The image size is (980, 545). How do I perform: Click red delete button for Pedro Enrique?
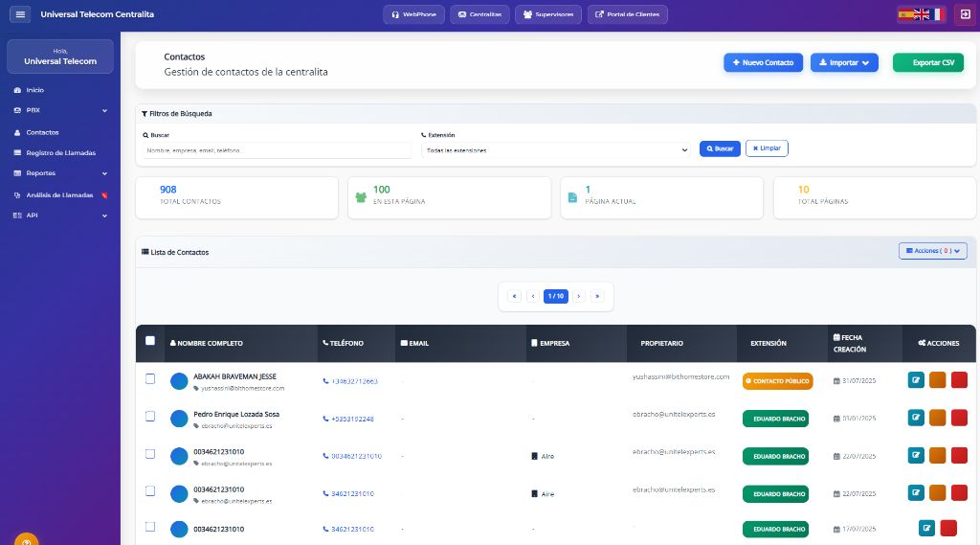point(959,418)
